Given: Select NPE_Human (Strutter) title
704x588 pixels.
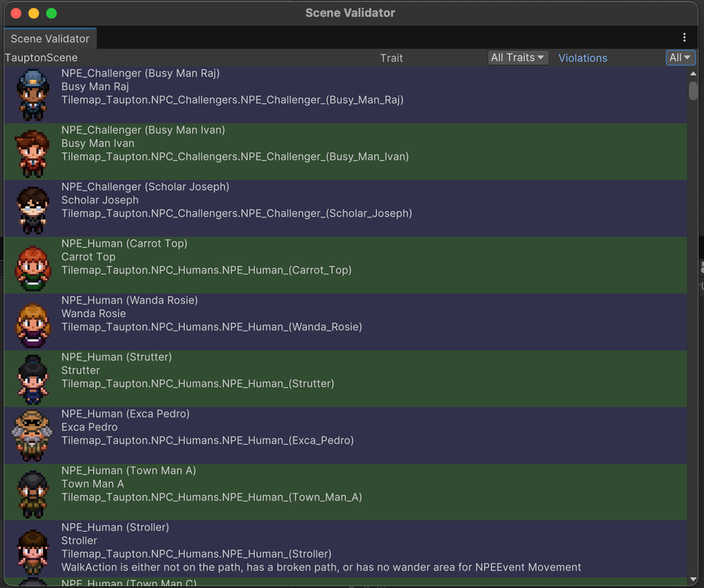Looking at the screenshot, I should coord(117,357).
